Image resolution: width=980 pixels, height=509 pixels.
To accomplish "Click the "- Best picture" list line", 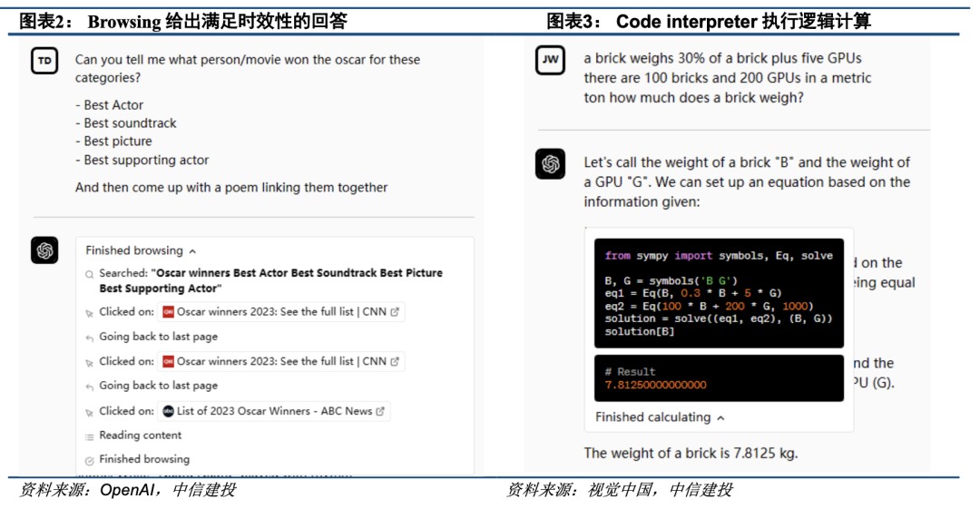I will click(x=113, y=142).
